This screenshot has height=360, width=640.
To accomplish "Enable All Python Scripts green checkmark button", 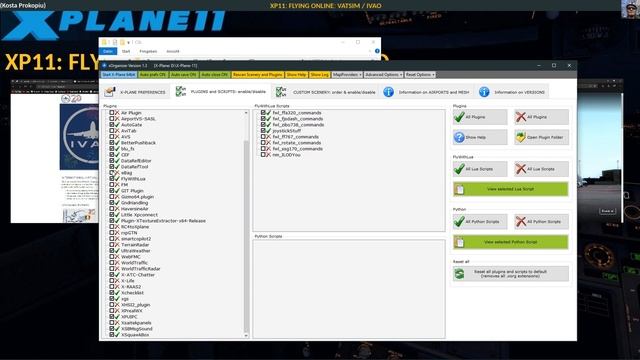I will [480, 222].
